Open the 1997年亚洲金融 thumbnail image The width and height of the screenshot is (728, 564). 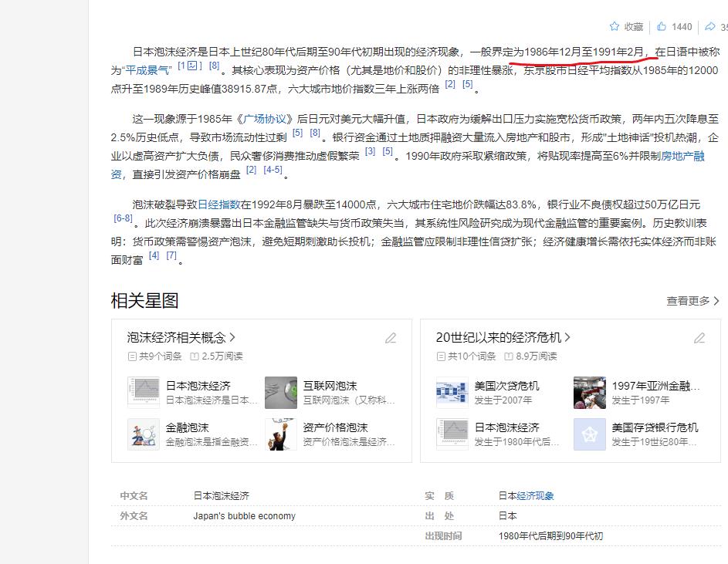[590, 392]
